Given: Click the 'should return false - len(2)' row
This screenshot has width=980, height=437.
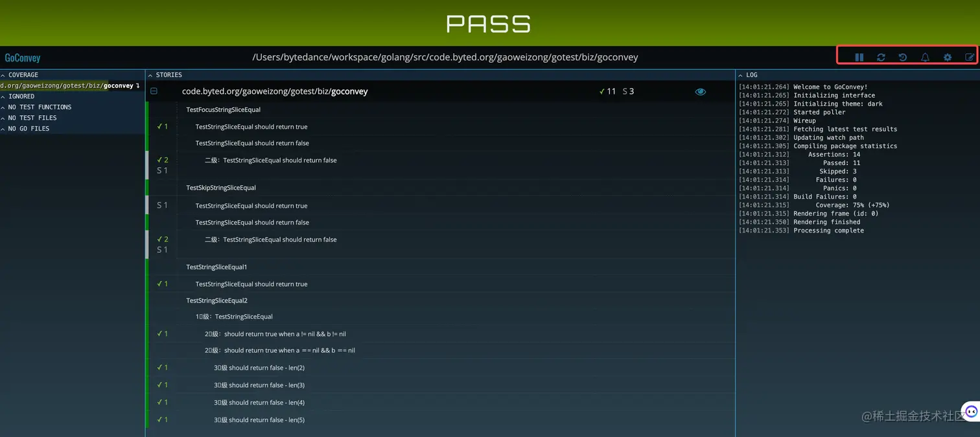Looking at the screenshot, I should click(259, 368).
